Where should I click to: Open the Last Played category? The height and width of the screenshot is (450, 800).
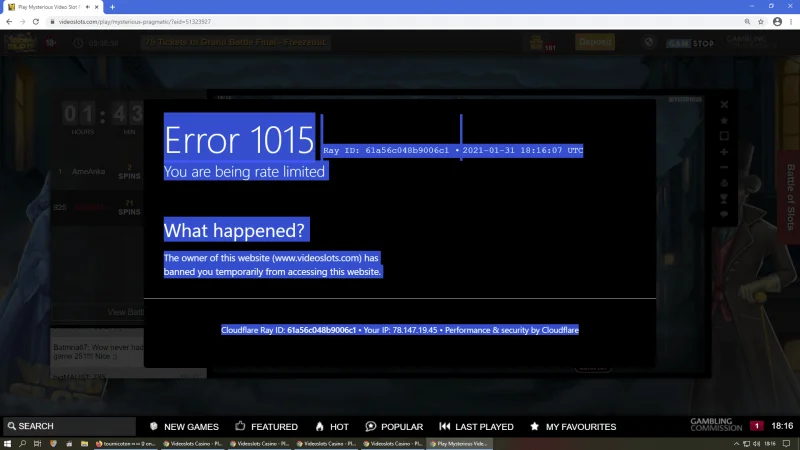477,427
